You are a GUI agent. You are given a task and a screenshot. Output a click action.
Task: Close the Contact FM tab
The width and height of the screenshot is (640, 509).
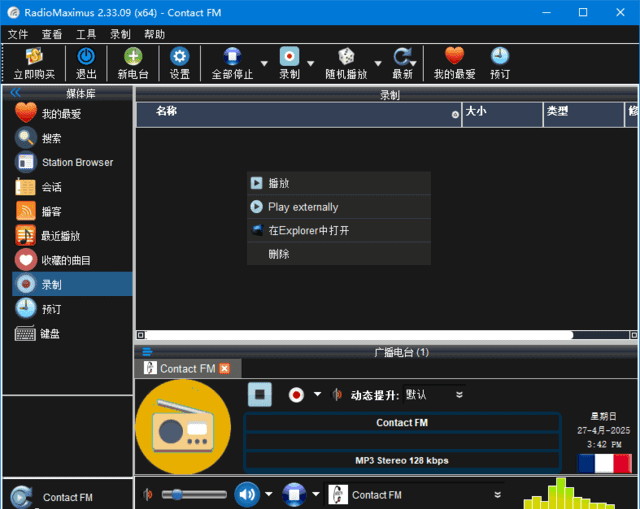coord(224,369)
